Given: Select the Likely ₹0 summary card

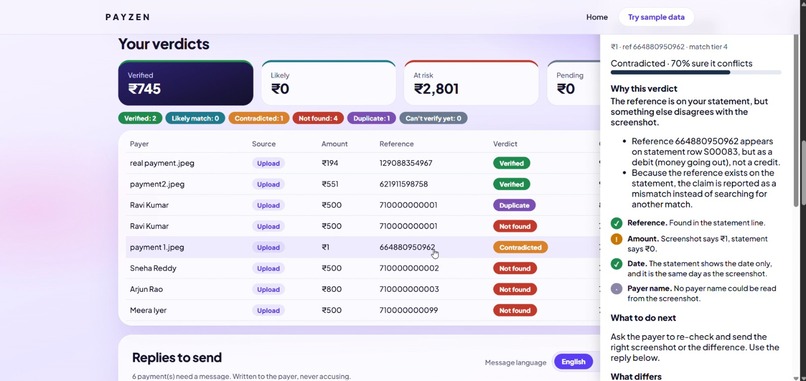Looking at the screenshot, I should point(328,83).
